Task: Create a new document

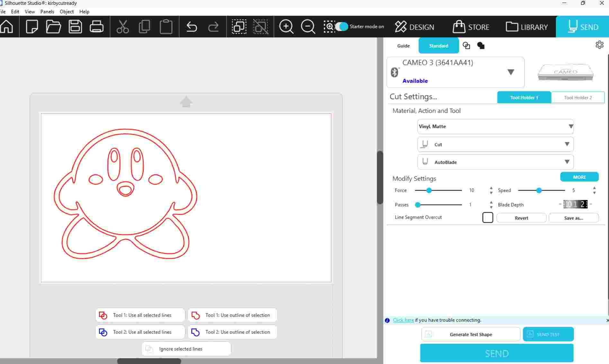Action: point(32,26)
